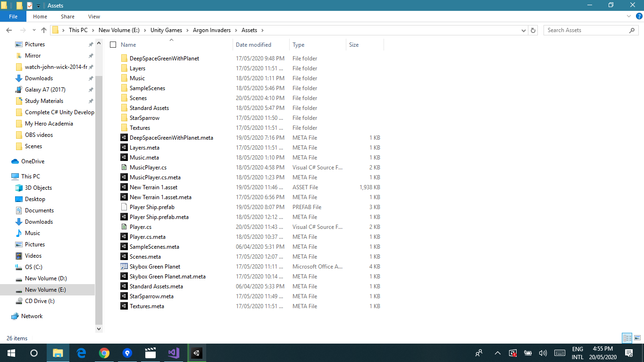644x362 pixels.
Task: Switch to the Share ribbon tab
Action: [x=67, y=17]
